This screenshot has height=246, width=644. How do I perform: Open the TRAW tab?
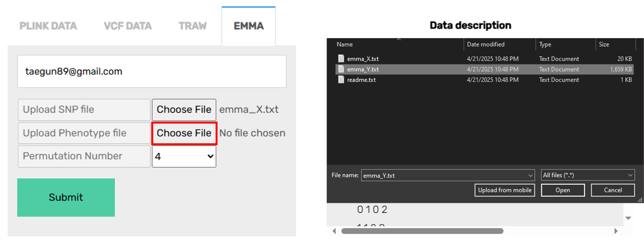coord(192,26)
